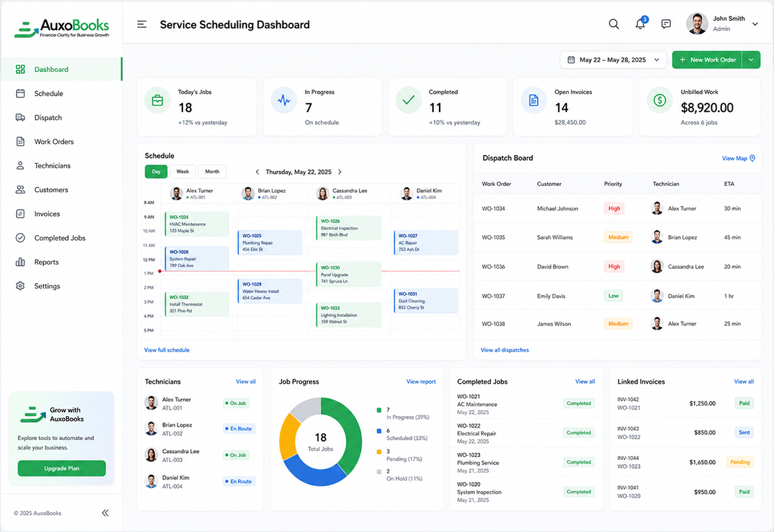Click Daniel Kim column header in schedule
This screenshot has height=532, width=774.
point(424,193)
